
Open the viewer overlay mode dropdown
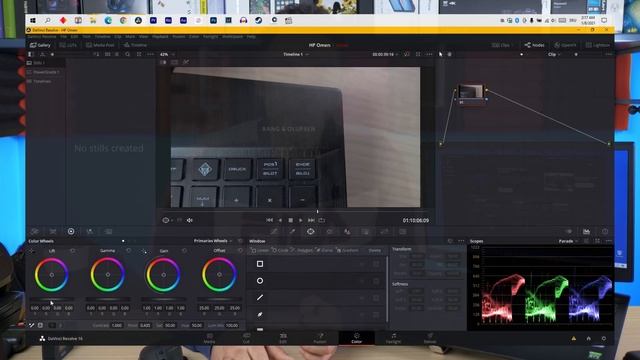[167, 220]
